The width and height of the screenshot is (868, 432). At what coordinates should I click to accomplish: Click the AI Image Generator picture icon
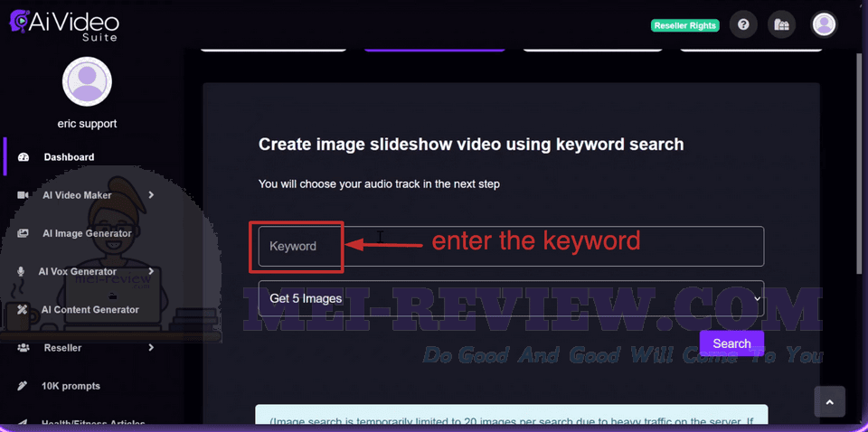click(x=23, y=233)
